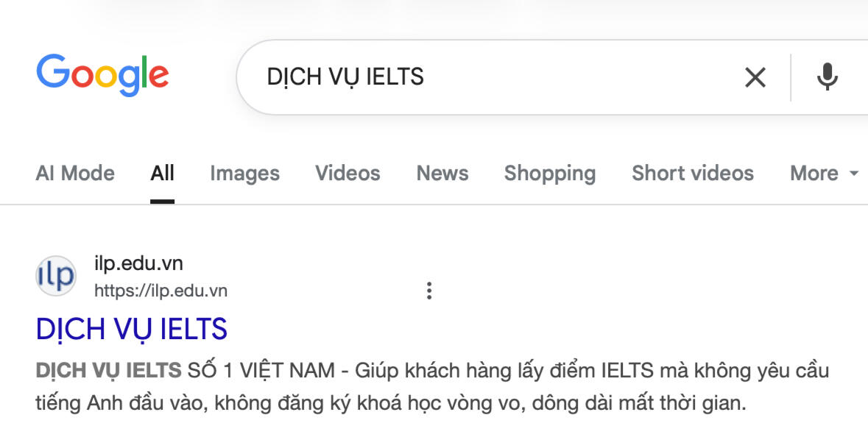Switch to AI Mode tab
The width and height of the screenshot is (868, 448).
pyautogui.click(x=75, y=173)
